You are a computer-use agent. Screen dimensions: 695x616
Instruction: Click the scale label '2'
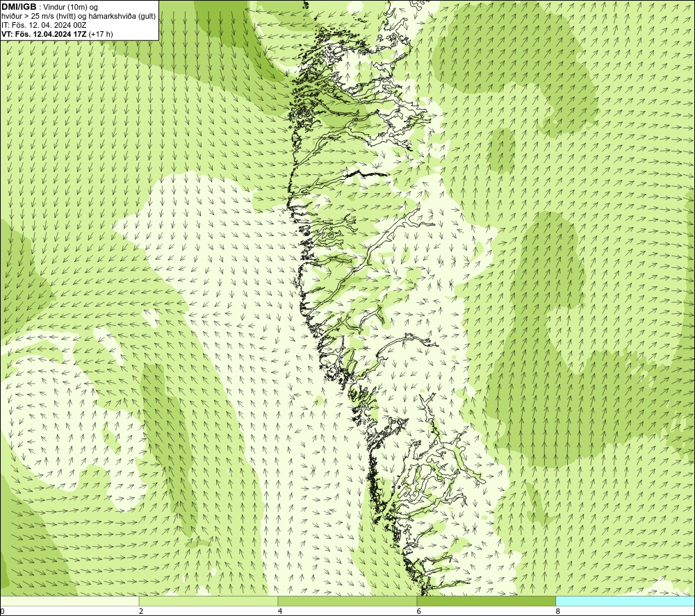click(x=140, y=612)
